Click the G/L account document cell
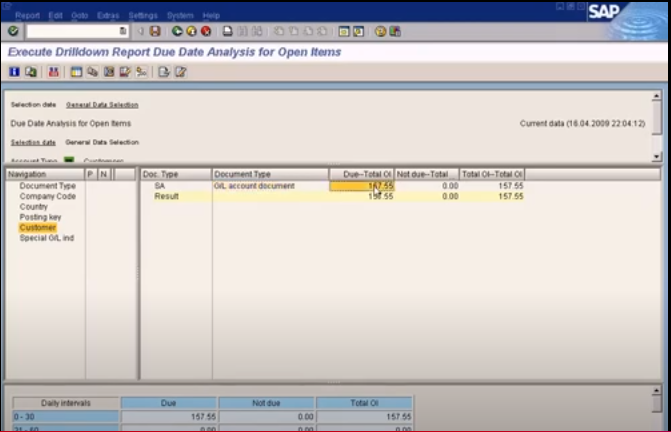Image resolution: width=671 pixels, height=432 pixels. click(x=254, y=186)
